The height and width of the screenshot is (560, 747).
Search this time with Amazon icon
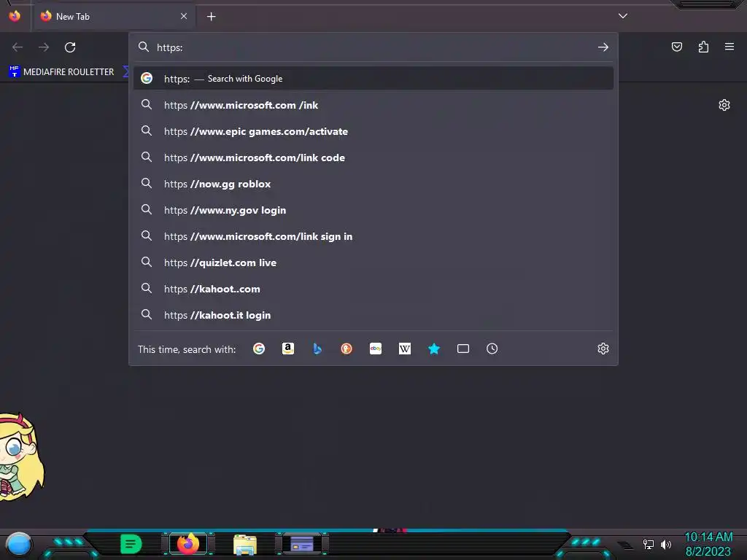point(287,349)
